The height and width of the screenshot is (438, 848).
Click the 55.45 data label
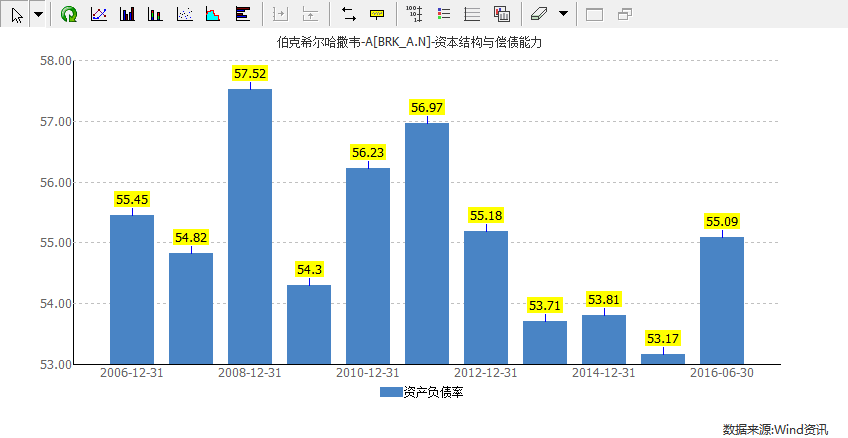pos(132,200)
